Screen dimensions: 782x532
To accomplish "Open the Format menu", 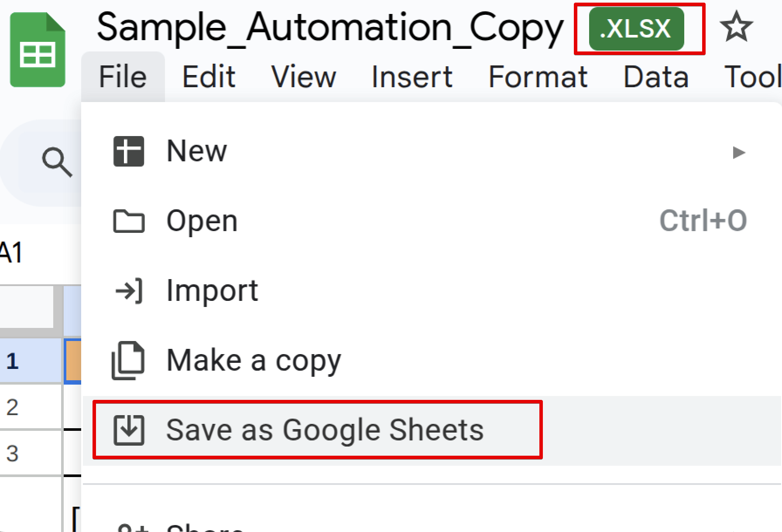I will 538,77.
